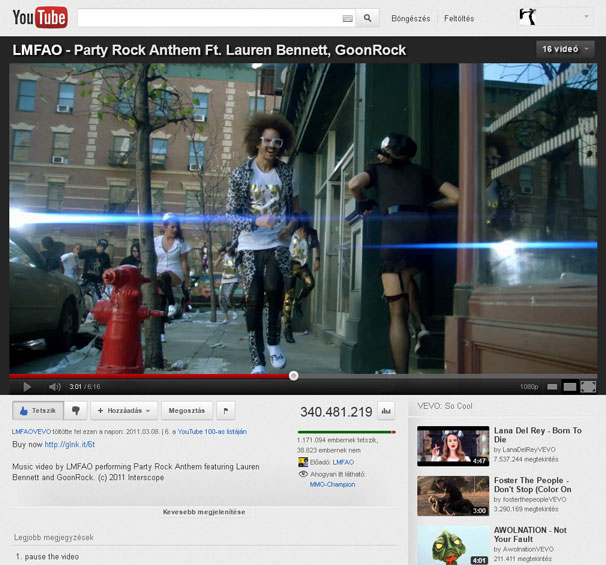Click the search magnifier button

pos(367,18)
